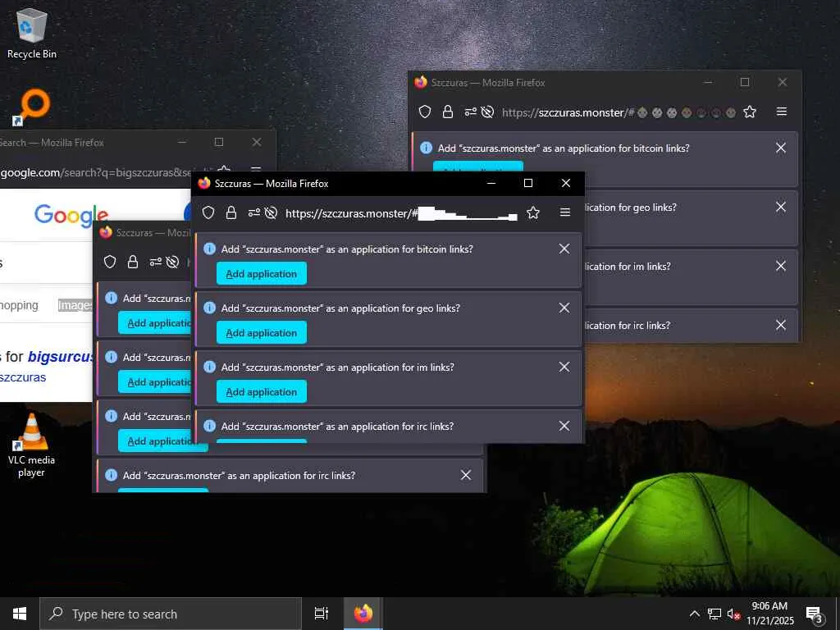The image size is (840, 630).
Task: Click info icon of im links notification in front window
Action: coord(210,367)
